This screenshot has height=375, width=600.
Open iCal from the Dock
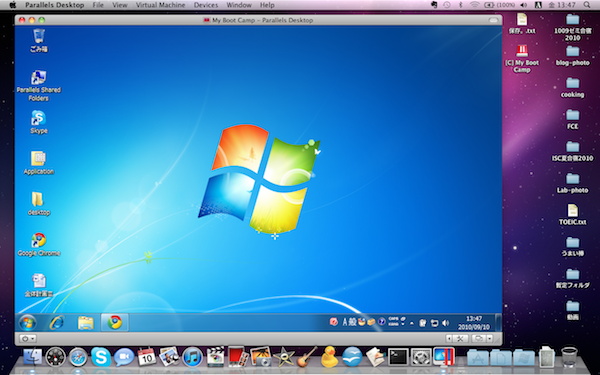(x=147, y=357)
